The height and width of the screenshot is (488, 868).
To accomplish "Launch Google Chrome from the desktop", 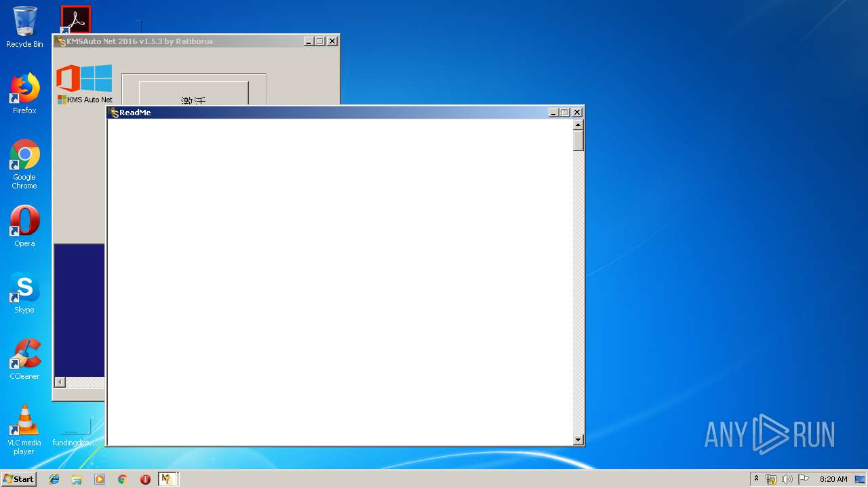I will pyautogui.click(x=24, y=164).
